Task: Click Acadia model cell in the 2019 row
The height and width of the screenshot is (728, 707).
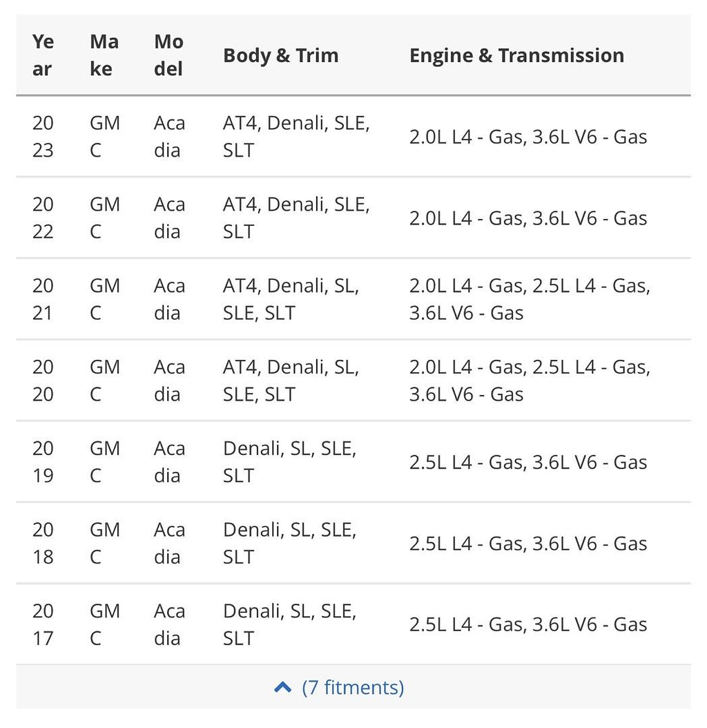Action: coord(169,461)
